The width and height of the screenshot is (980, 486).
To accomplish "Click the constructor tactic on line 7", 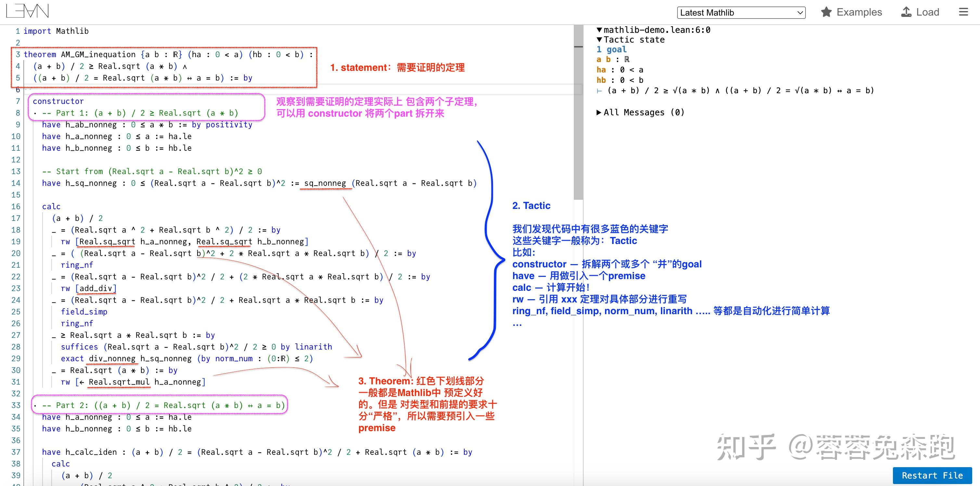I will coord(58,101).
